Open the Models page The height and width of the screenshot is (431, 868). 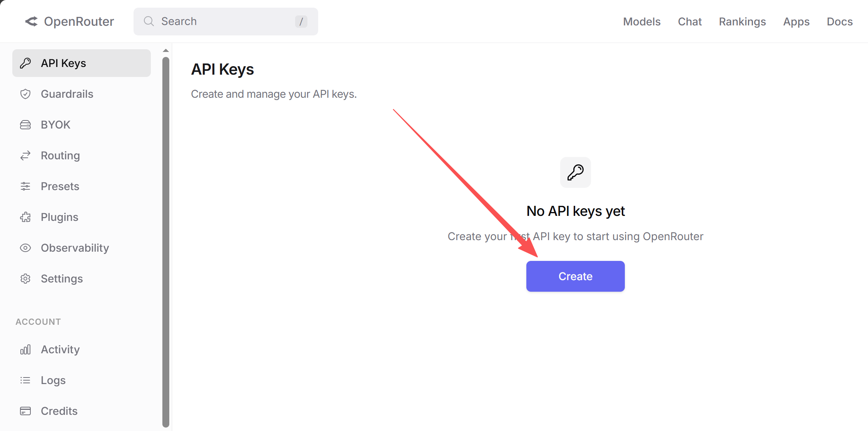pos(641,22)
